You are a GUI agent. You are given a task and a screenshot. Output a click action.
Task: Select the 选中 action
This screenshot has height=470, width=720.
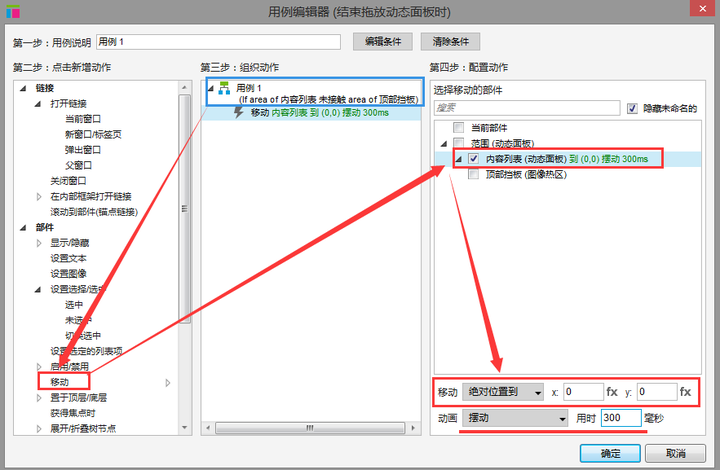(73, 305)
